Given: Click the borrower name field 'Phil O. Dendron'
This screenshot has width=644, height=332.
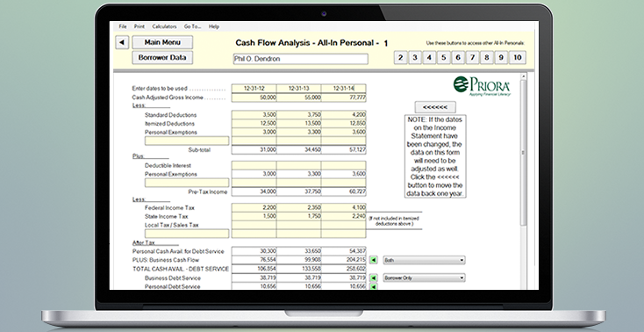Looking at the screenshot, I should [x=300, y=59].
